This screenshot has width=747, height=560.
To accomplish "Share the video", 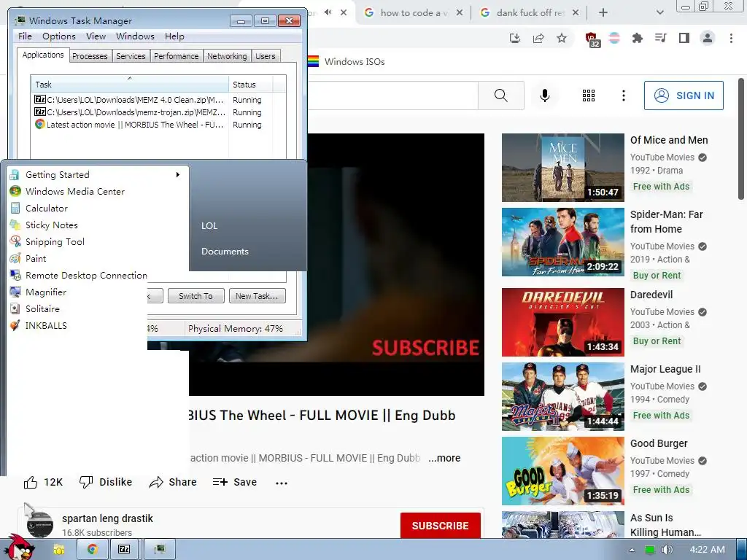I will (x=172, y=483).
